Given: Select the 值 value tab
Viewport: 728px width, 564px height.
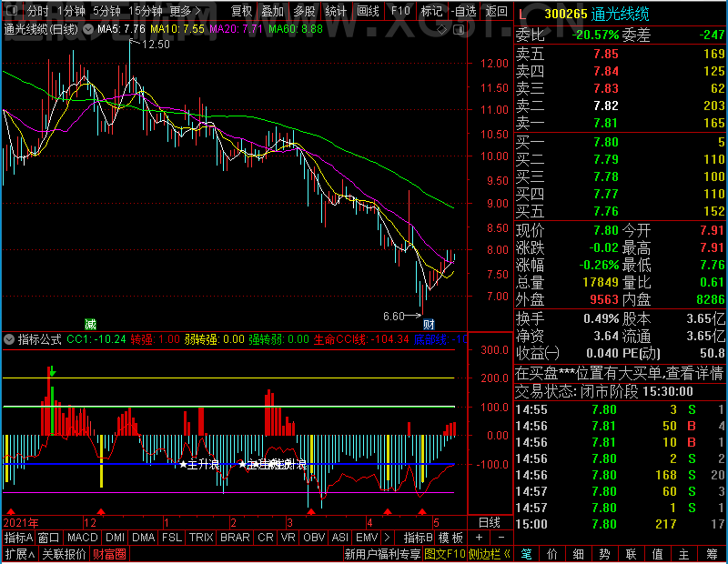Looking at the screenshot, I should (657, 554).
